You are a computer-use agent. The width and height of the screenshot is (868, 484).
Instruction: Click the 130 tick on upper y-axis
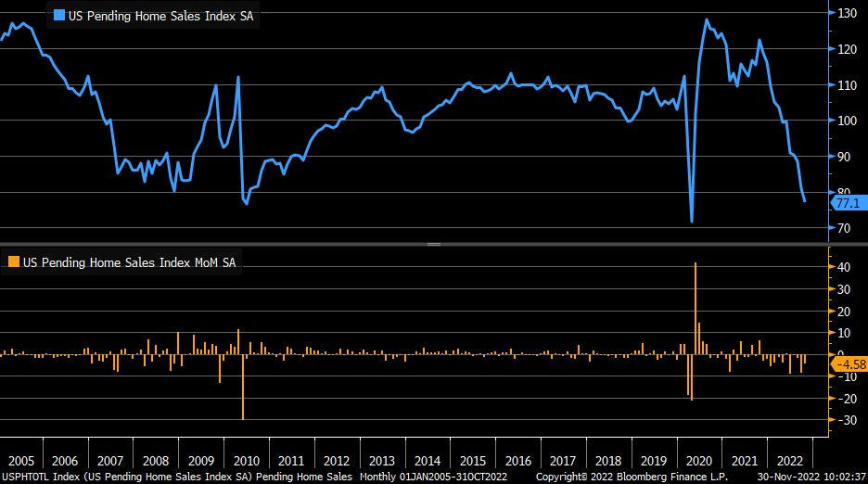point(846,13)
